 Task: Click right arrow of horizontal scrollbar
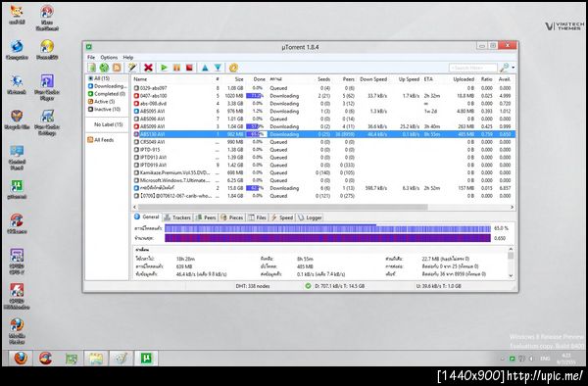tap(512, 207)
